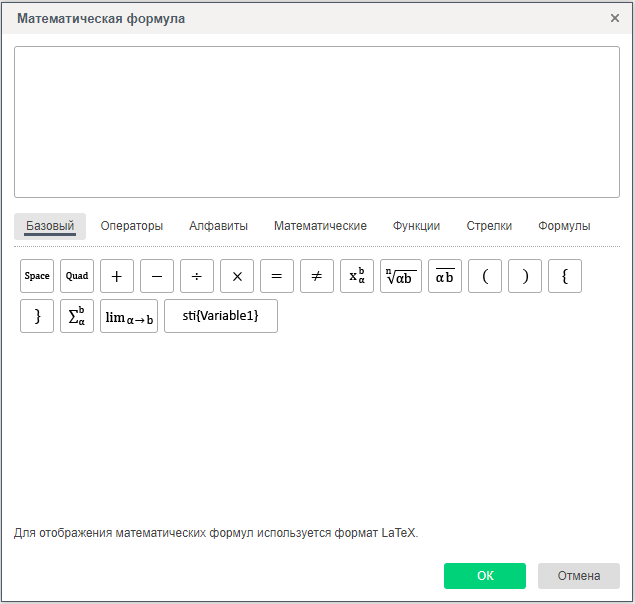Insert the plus sign
This screenshot has height=604, width=635.
[x=117, y=276]
